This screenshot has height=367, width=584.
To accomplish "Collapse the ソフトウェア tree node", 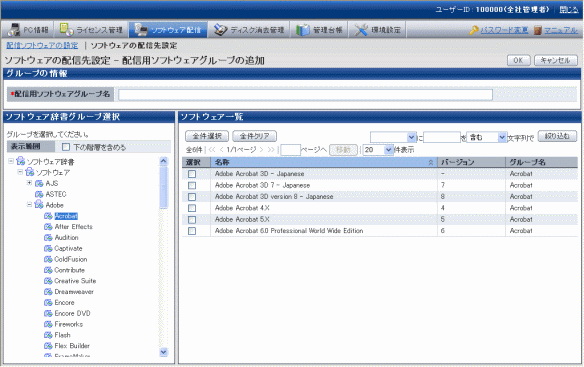I will point(20,172).
